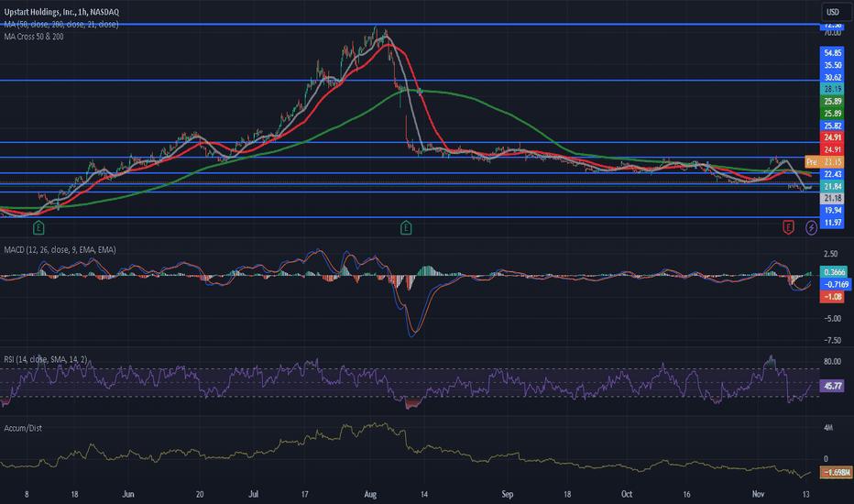
Task: Click the Upstart Holdings, Inc. symbol title
Action: click(x=61, y=11)
